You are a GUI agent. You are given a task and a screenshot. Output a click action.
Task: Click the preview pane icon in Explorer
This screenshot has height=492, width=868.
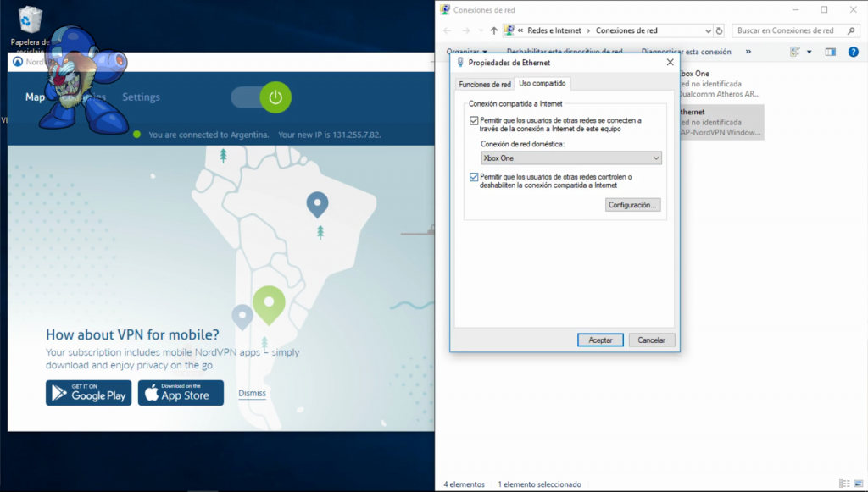[830, 52]
